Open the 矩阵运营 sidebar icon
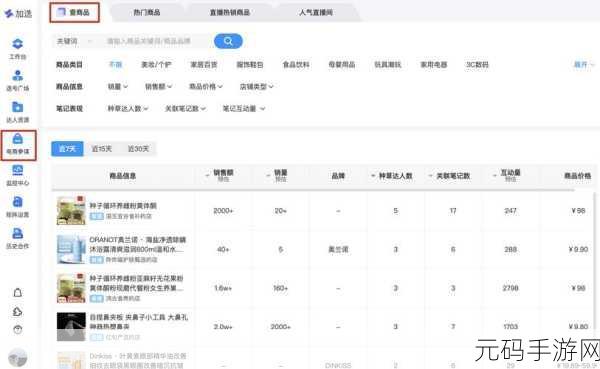The width and height of the screenshot is (600, 369). coord(18,202)
